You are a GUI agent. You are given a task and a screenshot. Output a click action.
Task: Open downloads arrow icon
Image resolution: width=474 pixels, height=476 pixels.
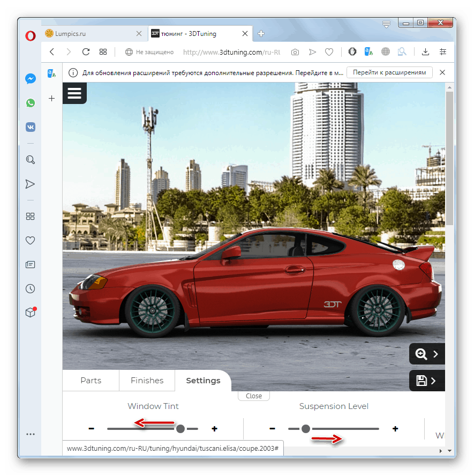(425, 52)
